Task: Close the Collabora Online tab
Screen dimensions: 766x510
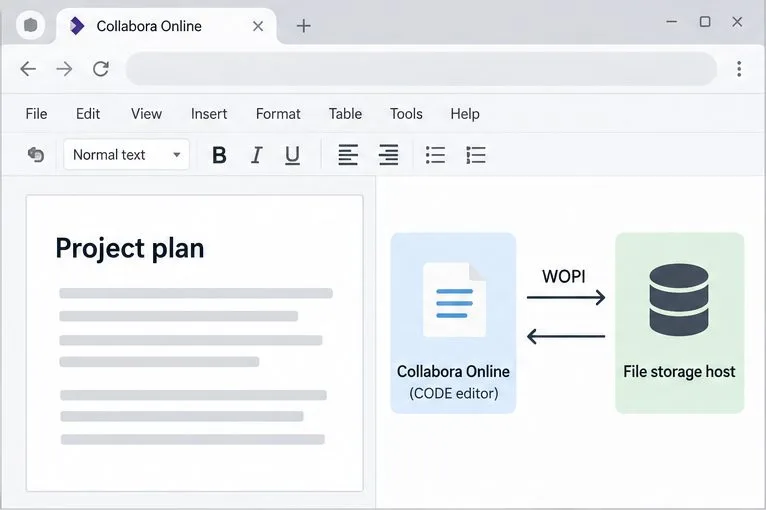Action: pos(258,26)
